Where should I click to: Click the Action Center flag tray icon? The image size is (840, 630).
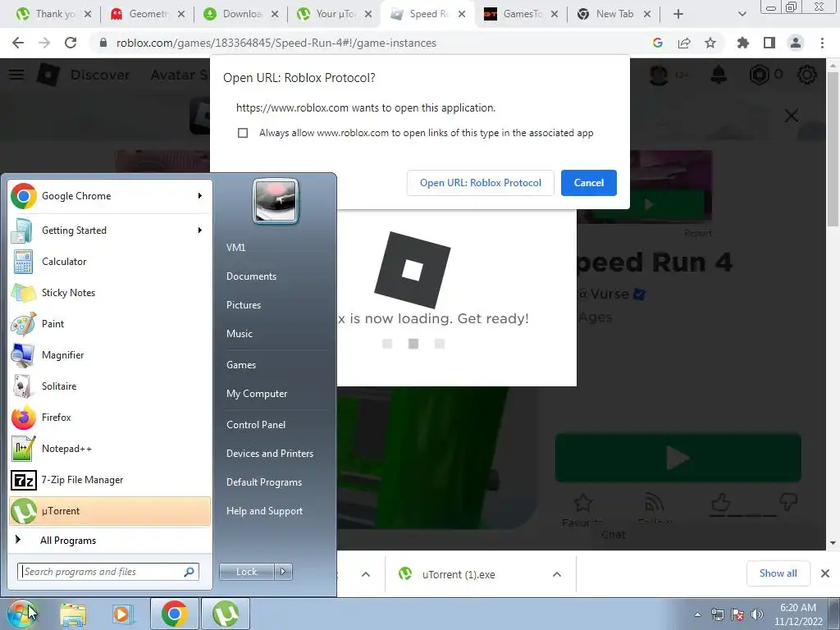coord(737,614)
